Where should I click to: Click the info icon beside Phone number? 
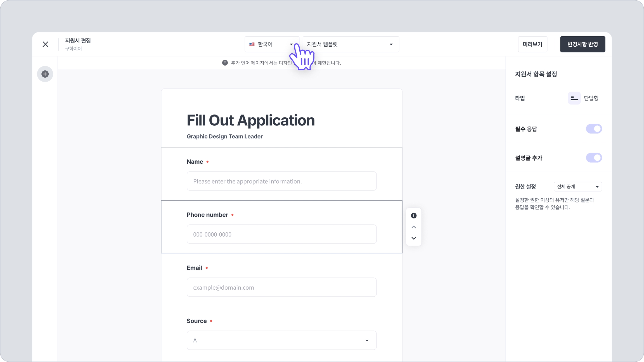tap(414, 216)
